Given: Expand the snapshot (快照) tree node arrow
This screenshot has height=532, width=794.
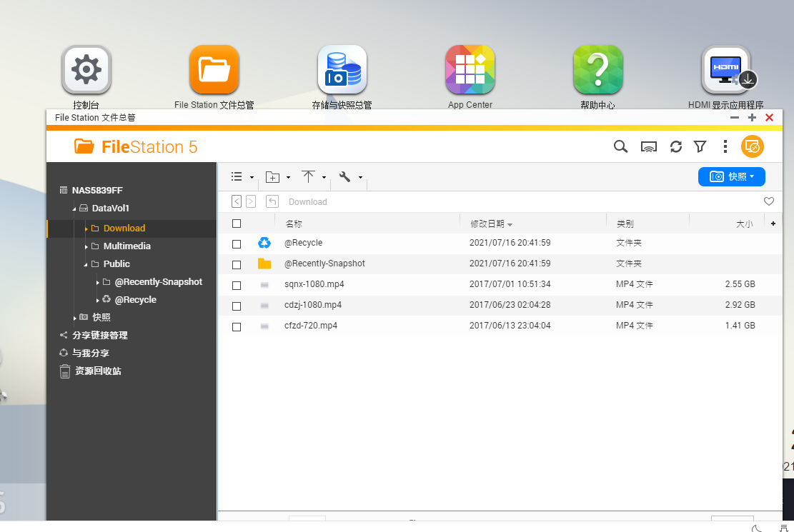Looking at the screenshot, I should [x=75, y=318].
